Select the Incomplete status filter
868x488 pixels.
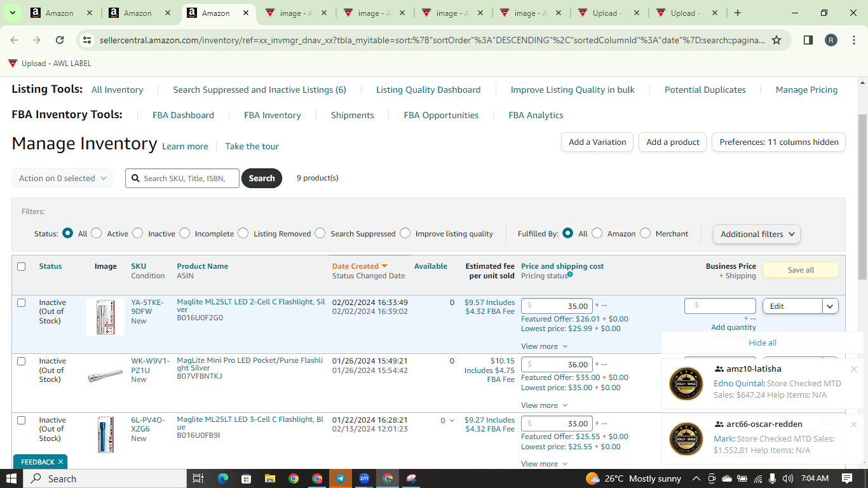click(184, 233)
